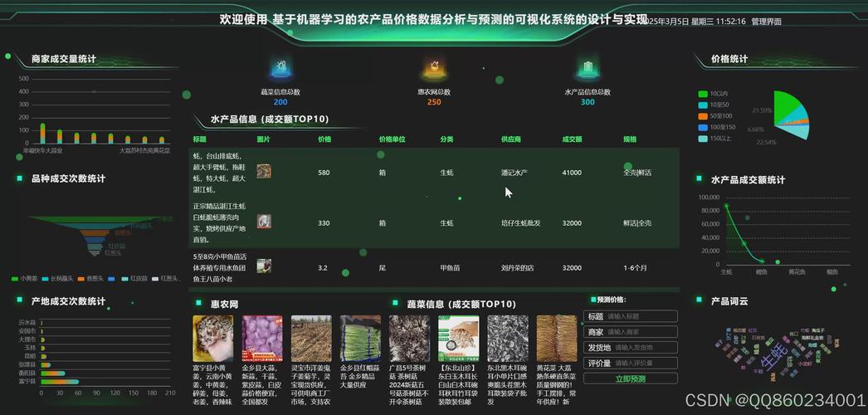Open the 金乡县大蒜 purple garlic thumbnail
This screenshot has width=868, height=415.
[x=262, y=339]
